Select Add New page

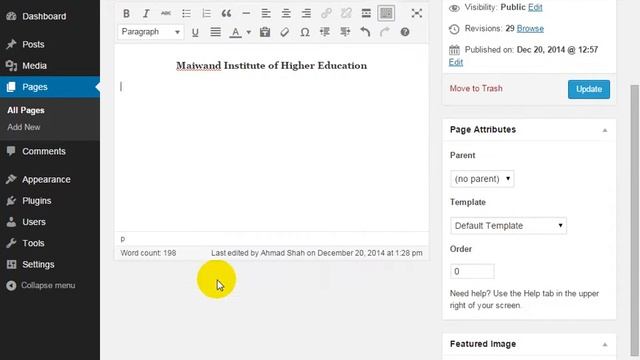(x=24, y=127)
